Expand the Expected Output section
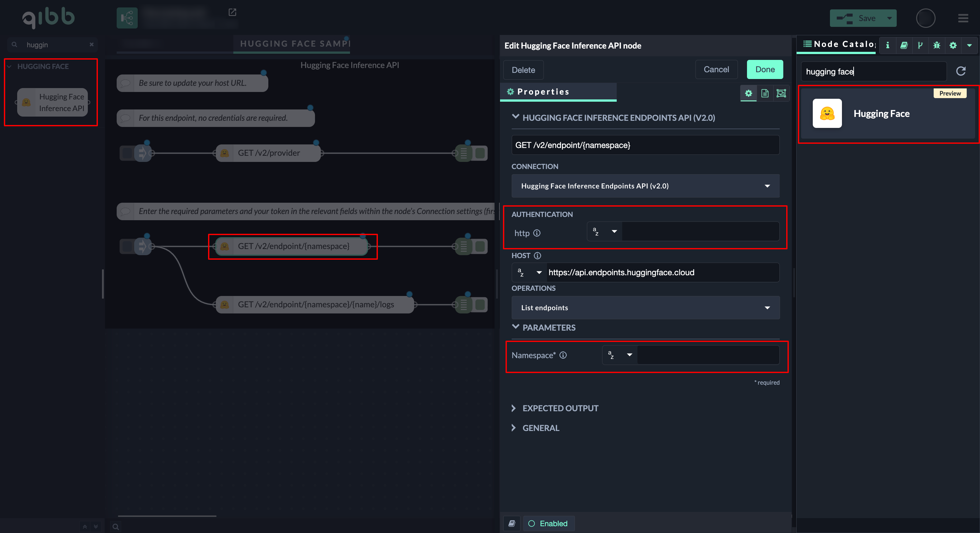 (x=560, y=408)
